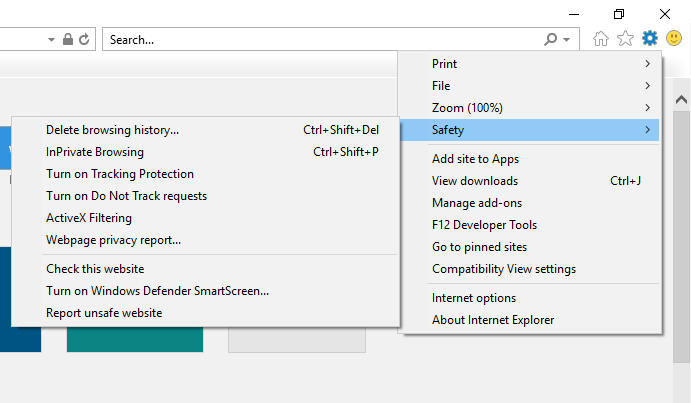691x403 pixels.
Task: Close the Internet Explorer window
Action: (665, 14)
